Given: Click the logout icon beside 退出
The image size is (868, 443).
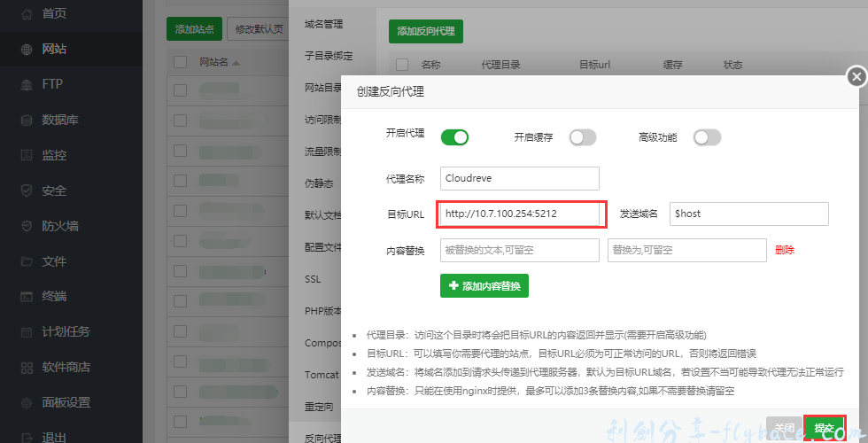Looking at the screenshot, I should (27, 438).
